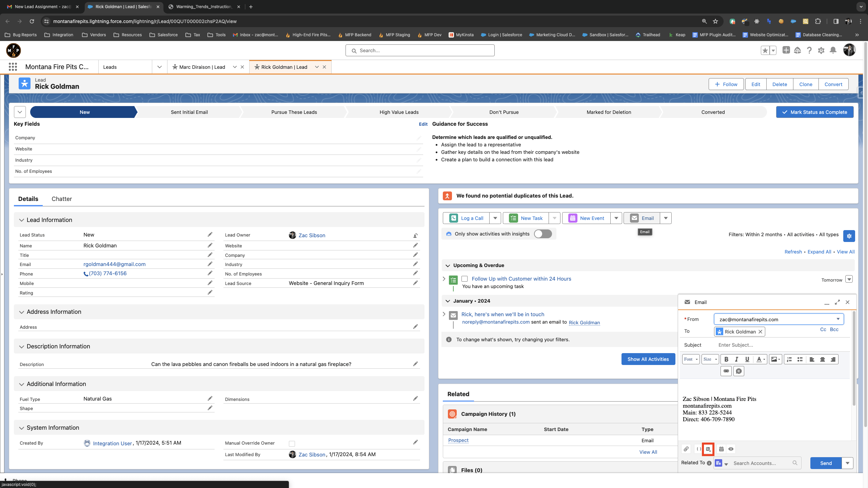The image size is (868, 488).
Task: Attach a file with the paperclip icon
Action: pyautogui.click(x=686, y=449)
